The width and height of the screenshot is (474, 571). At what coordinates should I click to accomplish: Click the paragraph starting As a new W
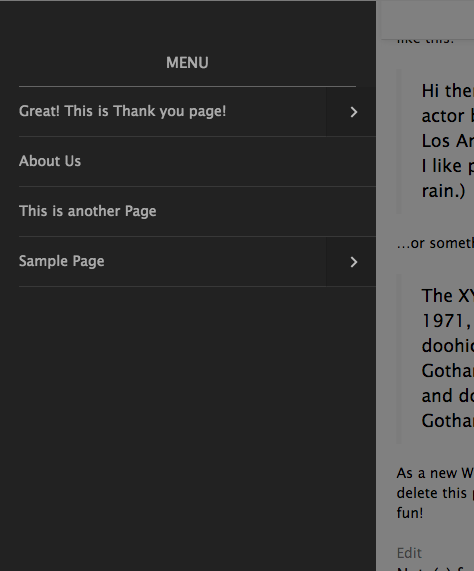(x=435, y=473)
